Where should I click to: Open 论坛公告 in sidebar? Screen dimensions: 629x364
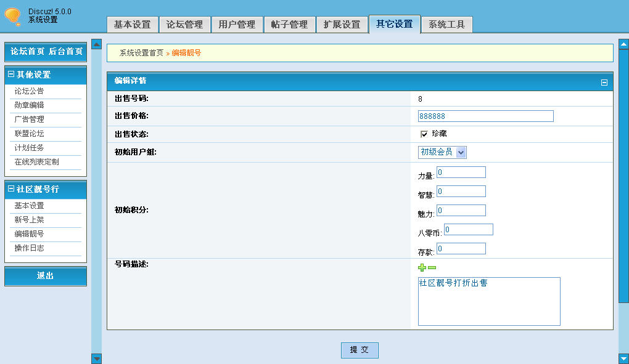pos(29,91)
